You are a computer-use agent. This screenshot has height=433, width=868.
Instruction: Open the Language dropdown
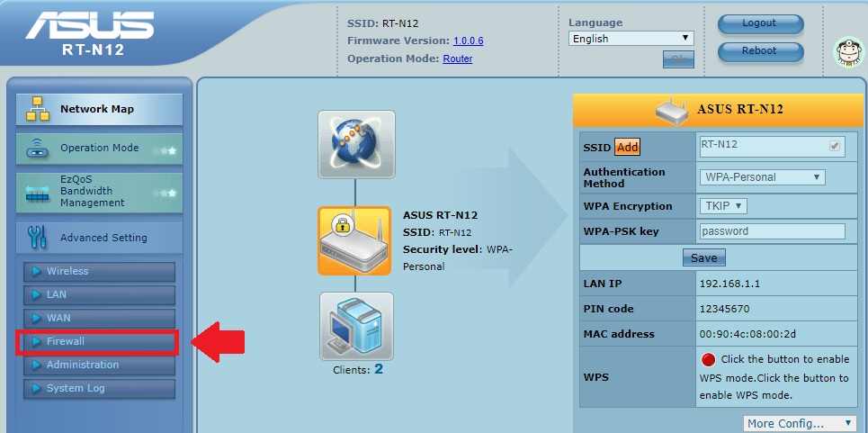click(631, 39)
